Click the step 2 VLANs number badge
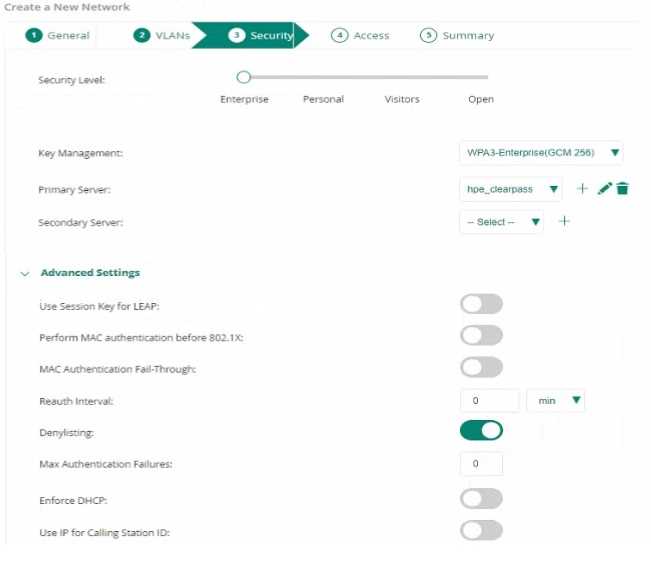The width and height of the screenshot is (651, 568). 142,35
